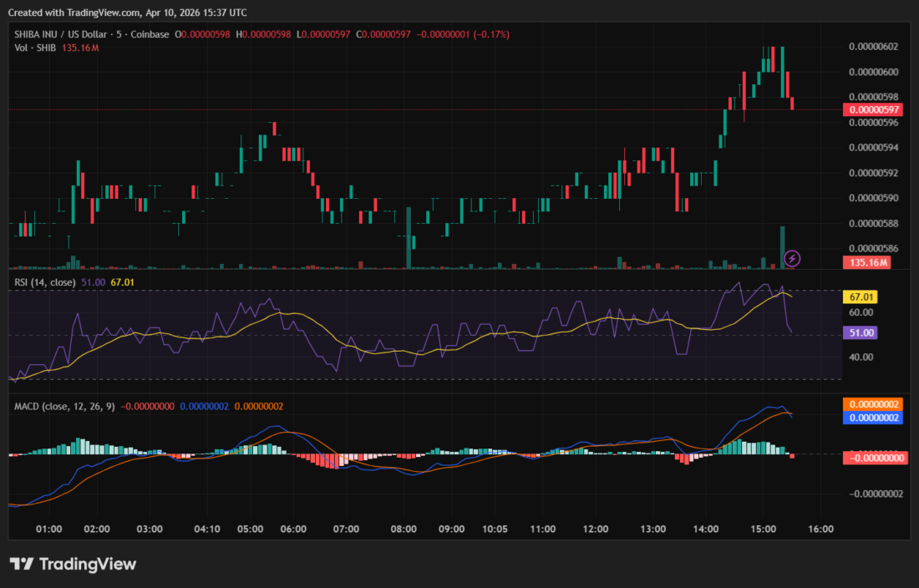The width and height of the screenshot is (919, 588).
Task: Click the purple lightning bolt icon
Action: (x=792, y=258)
